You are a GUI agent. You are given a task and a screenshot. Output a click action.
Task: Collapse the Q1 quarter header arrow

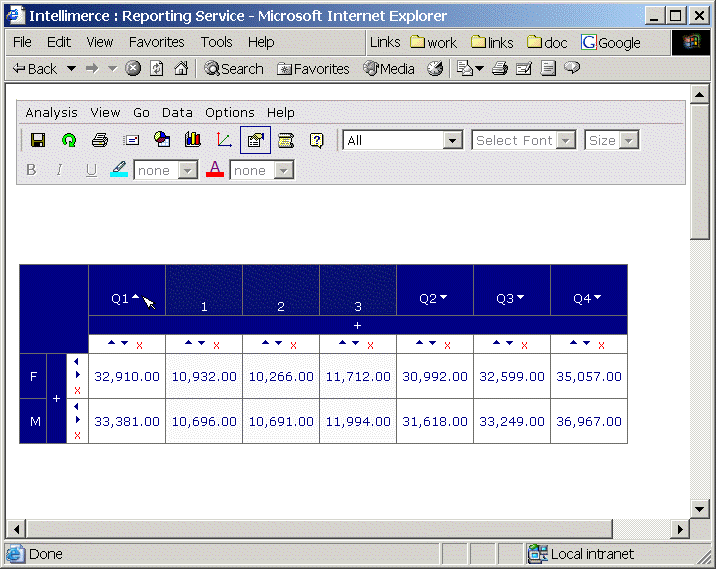point(135,296)
